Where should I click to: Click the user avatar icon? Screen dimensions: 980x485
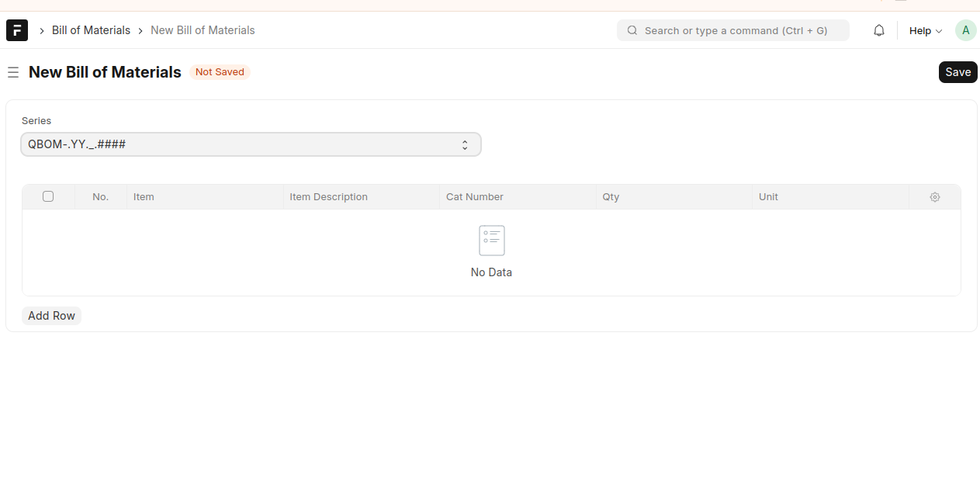pos(965,30)
